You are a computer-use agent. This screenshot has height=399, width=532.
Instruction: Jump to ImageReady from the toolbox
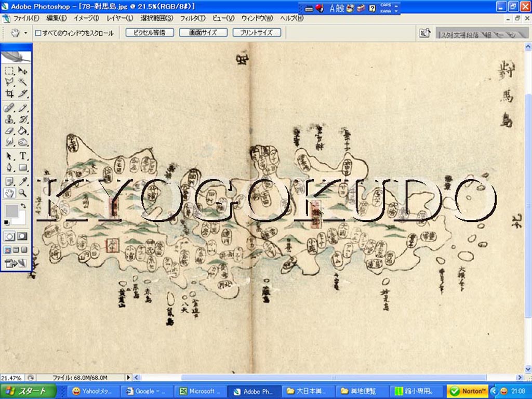(x=16, y=263)
